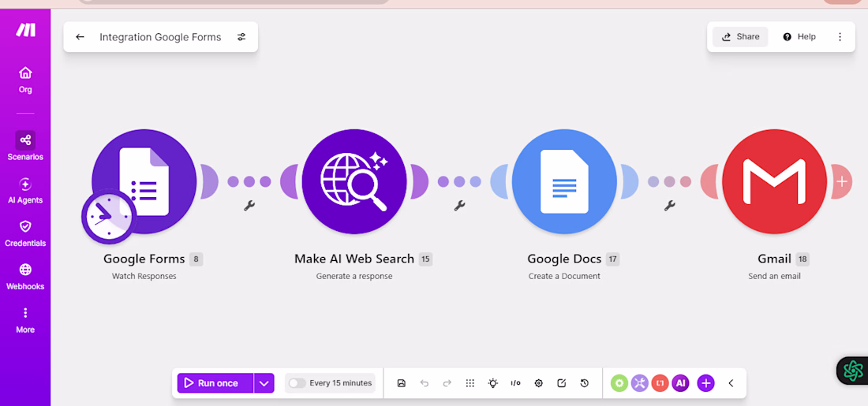Screen dimensions: 868x406
Task: Click wrench between Forms and AI Web Search
Action: pyautogui.click(x=249, y=205)
